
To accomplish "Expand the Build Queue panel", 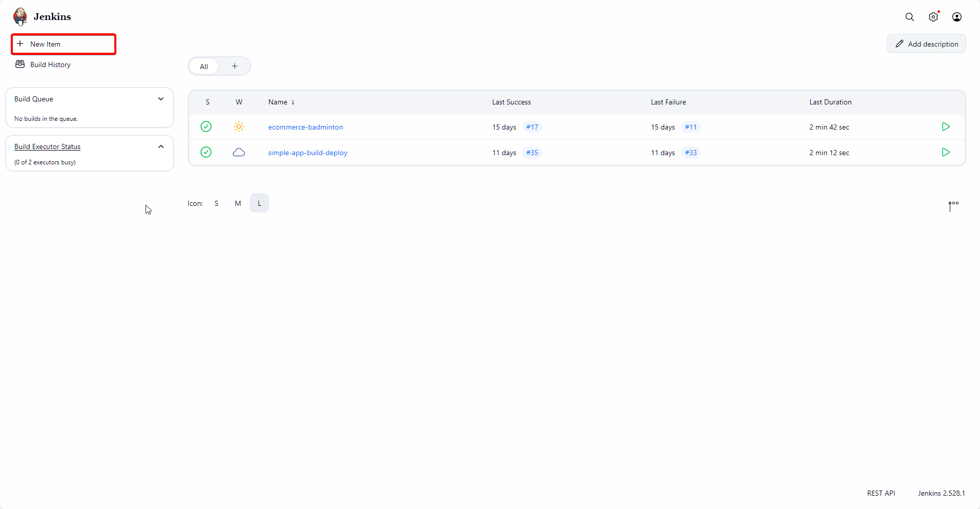I will (x=161, y=99).
